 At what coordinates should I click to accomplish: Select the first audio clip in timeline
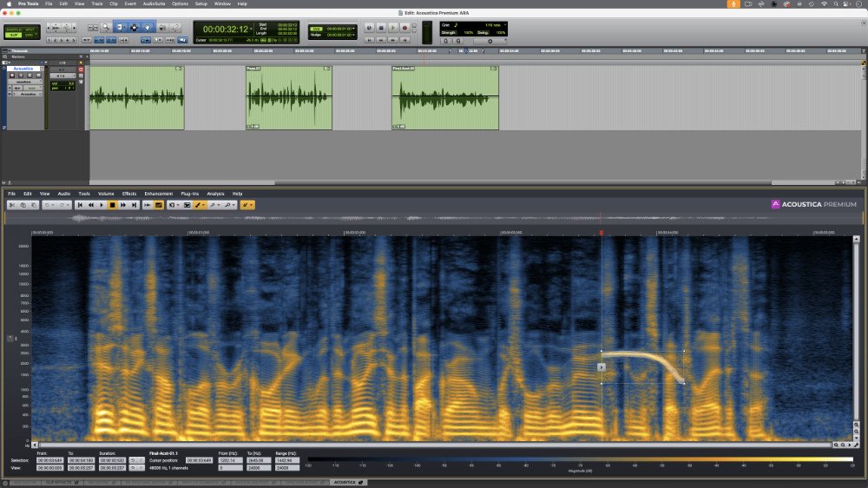coord(137,98)
